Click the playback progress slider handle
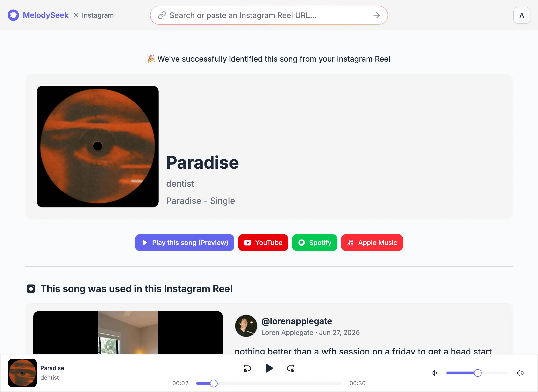 pyautogui.click(x=214, y=383)
